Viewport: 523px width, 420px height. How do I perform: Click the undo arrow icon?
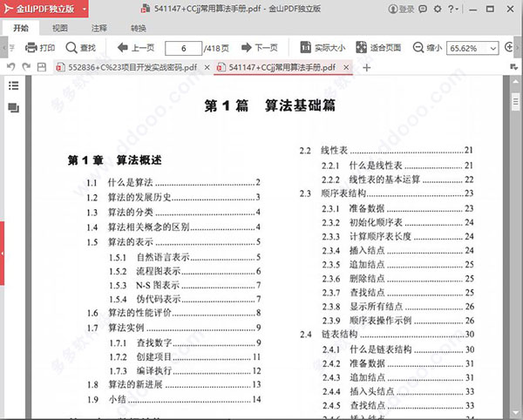click(11, 67)
